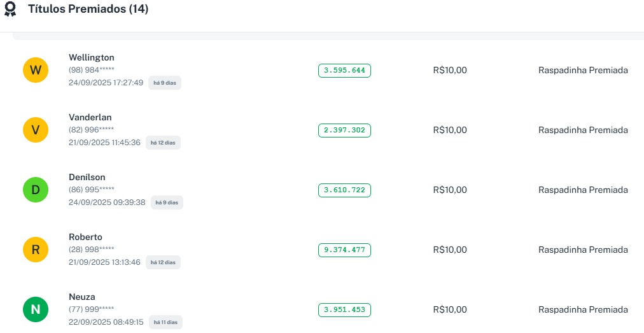Image resolution: width=644 pixels, height=333 pixels.
Task: Click the R$10,00 prize in Neuza's row
Action: pyautogui.click(x=450, y=309)
